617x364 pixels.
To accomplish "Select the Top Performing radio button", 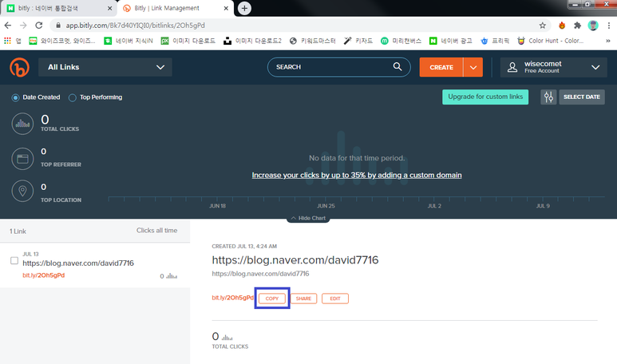I will (x=72, y=97).
